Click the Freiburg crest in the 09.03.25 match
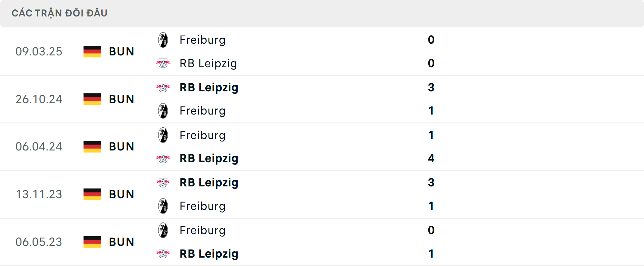Image resolution: width=644 pixels, height=266 pixels. (163, 39)
